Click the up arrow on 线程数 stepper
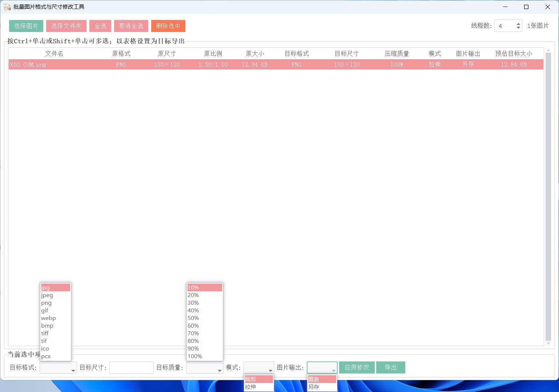 pos(518,23)
